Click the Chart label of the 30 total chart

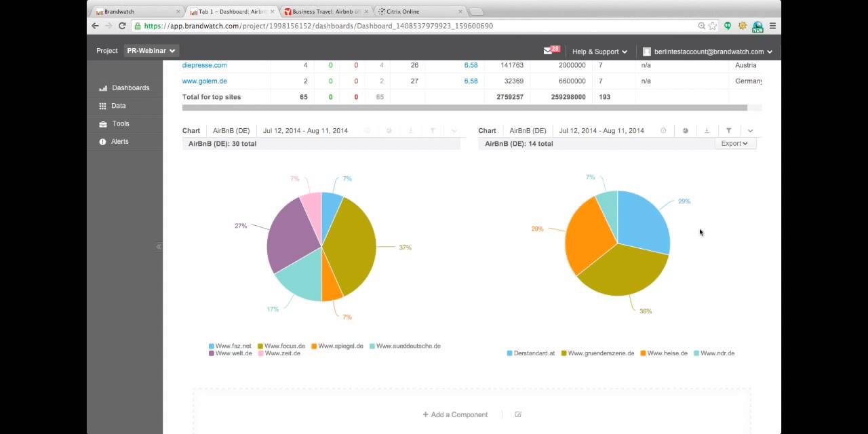(191, 131)
